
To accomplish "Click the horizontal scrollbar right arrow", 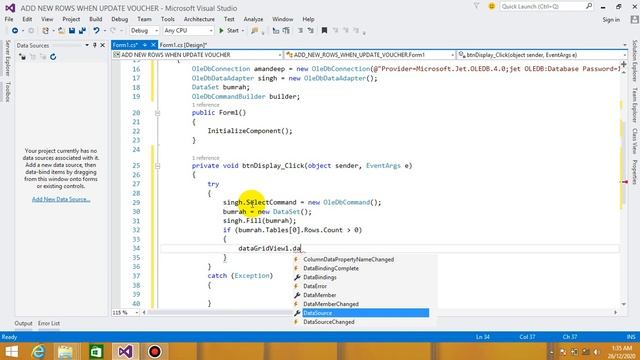I will tap(615, 313).
